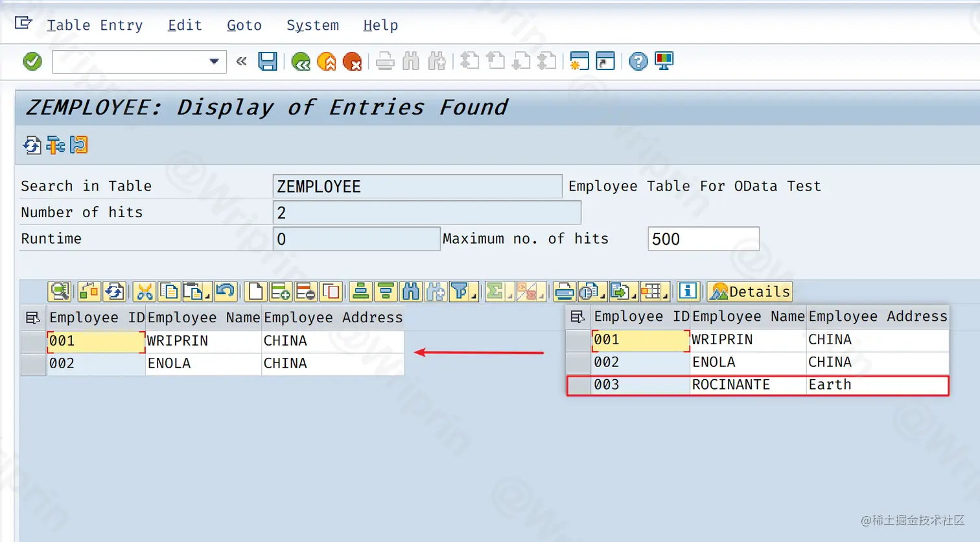Open a new GUI window icon

579,62
